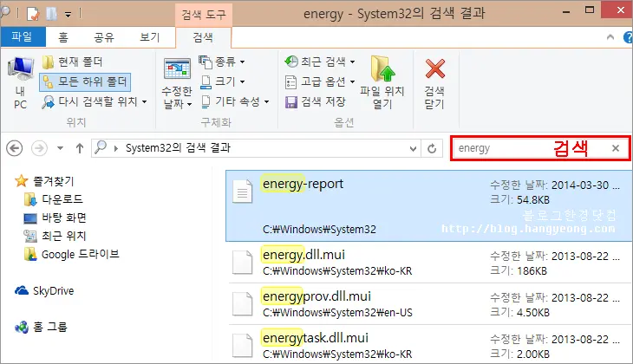This screenshot has width=633, height=364.
Task: Refresh the search results
Action: pyautogui.click(x=432, y=148)
